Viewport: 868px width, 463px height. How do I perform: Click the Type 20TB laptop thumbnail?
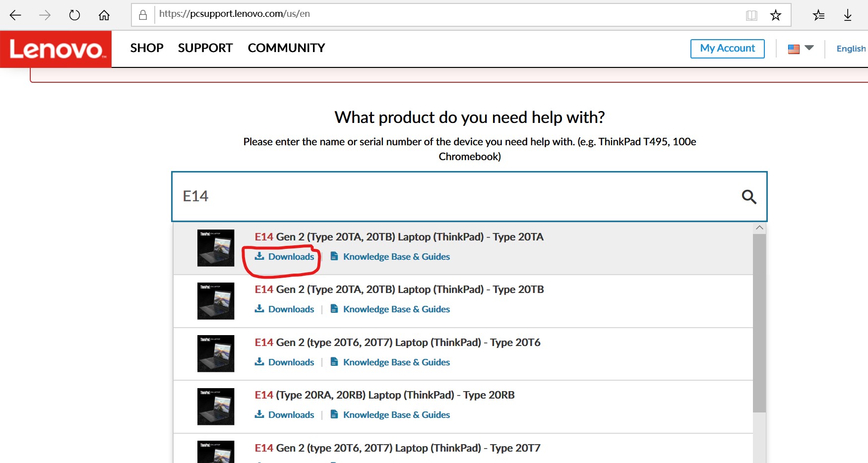216,301
